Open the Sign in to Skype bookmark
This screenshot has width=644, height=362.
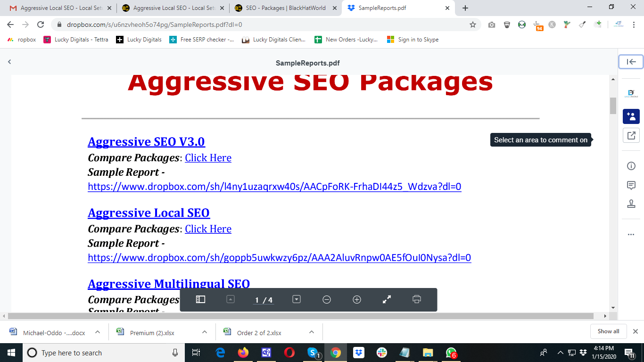pyautogui.click(x=413, y=40)
